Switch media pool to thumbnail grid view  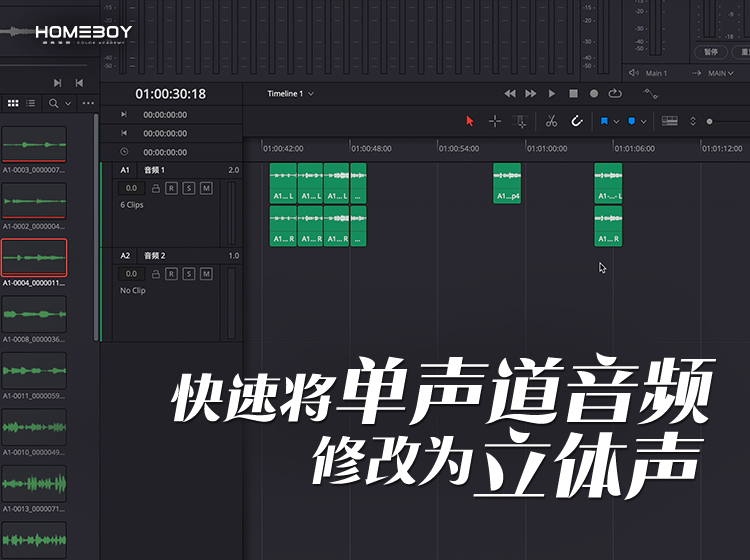[x=13, y=103]
